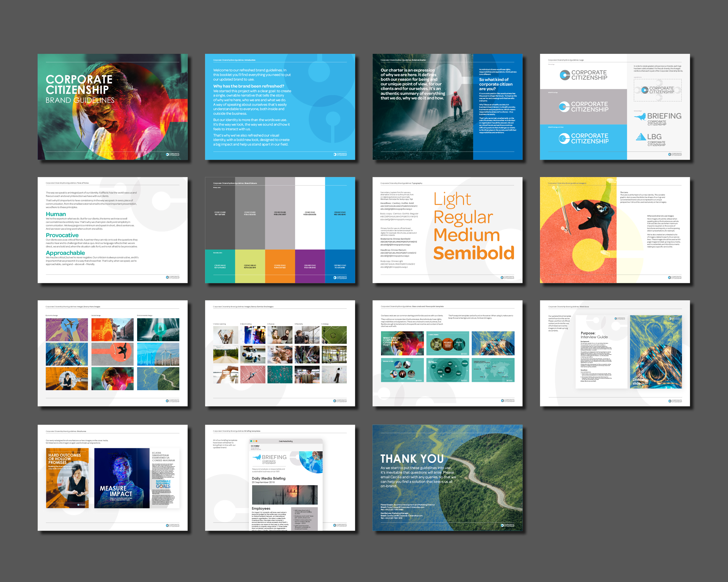Open the small skateboarder image in the hero library

pos(112,354)
